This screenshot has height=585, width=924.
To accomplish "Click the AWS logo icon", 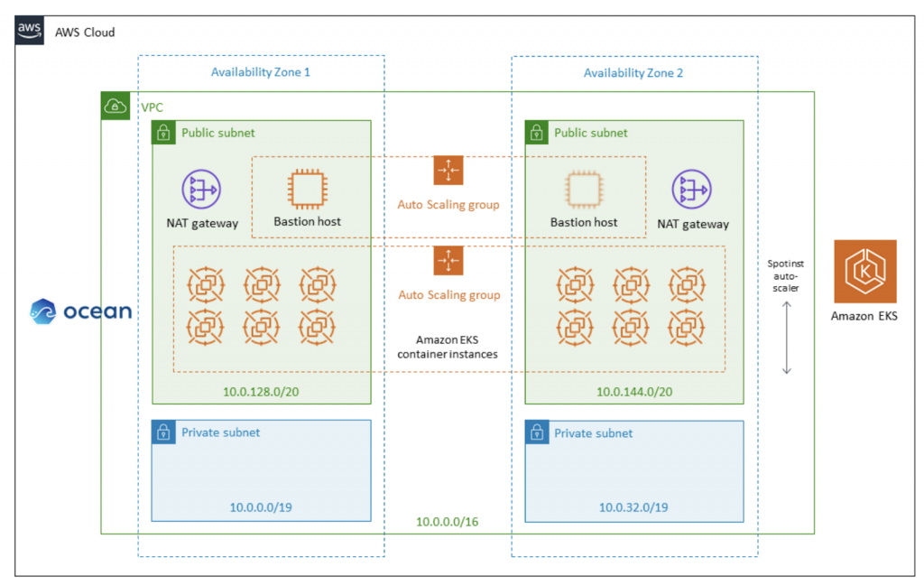I will click(30, 31).
